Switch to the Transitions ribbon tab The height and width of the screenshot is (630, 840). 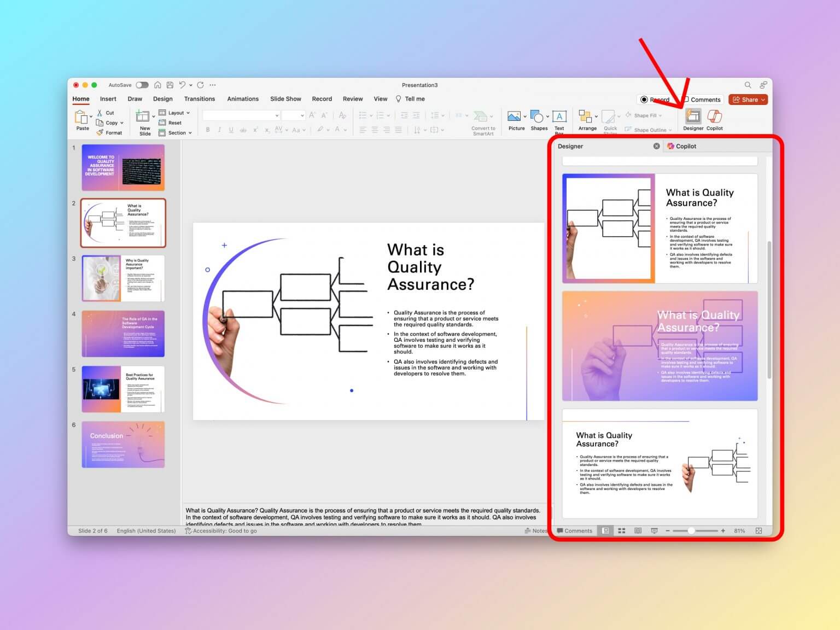coord(199,99)
